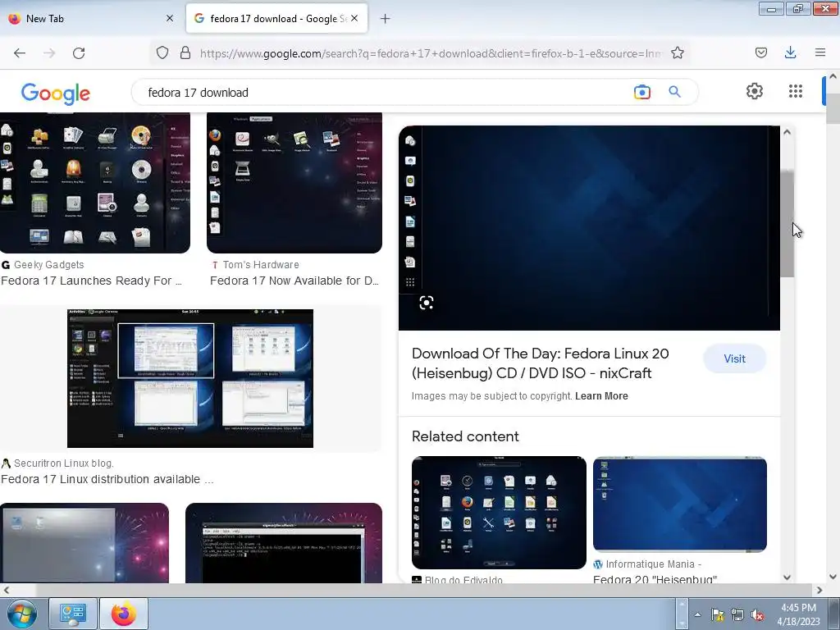This screenshot has height=630, width=840.
Task: Click Fedora 17 Now Available caption
Action: coord(294,281)
